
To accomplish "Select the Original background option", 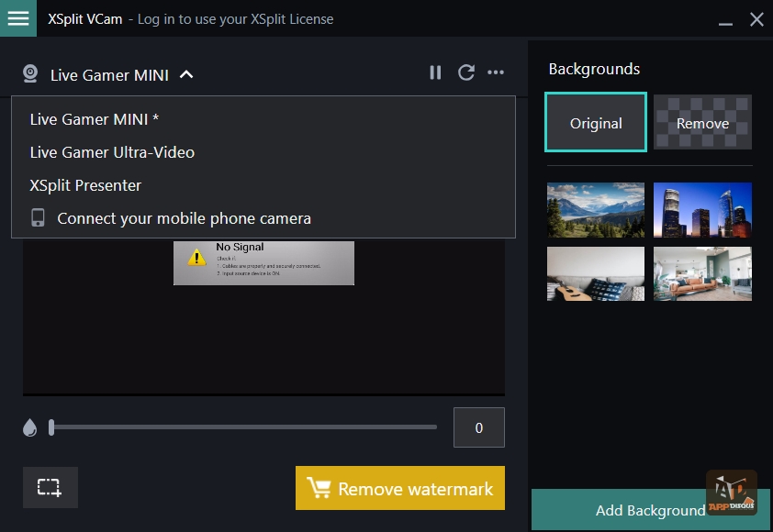I will 596,122.
